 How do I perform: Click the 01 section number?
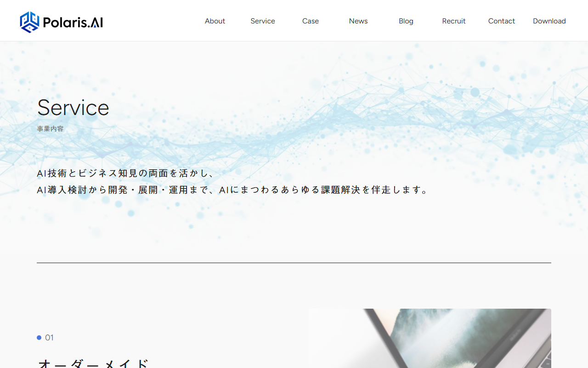tap(49, 338)
